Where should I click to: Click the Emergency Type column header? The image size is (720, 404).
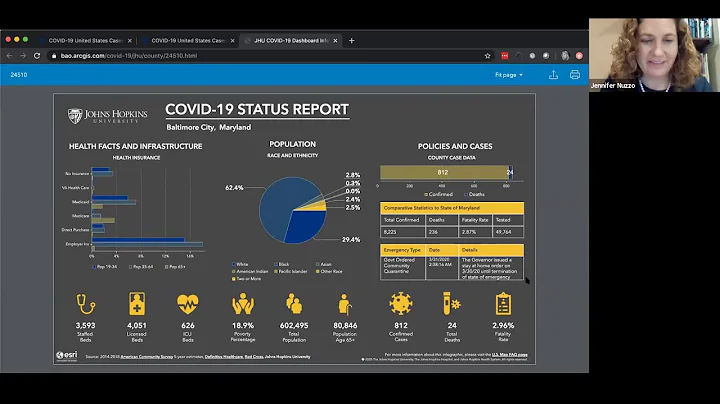403,250
